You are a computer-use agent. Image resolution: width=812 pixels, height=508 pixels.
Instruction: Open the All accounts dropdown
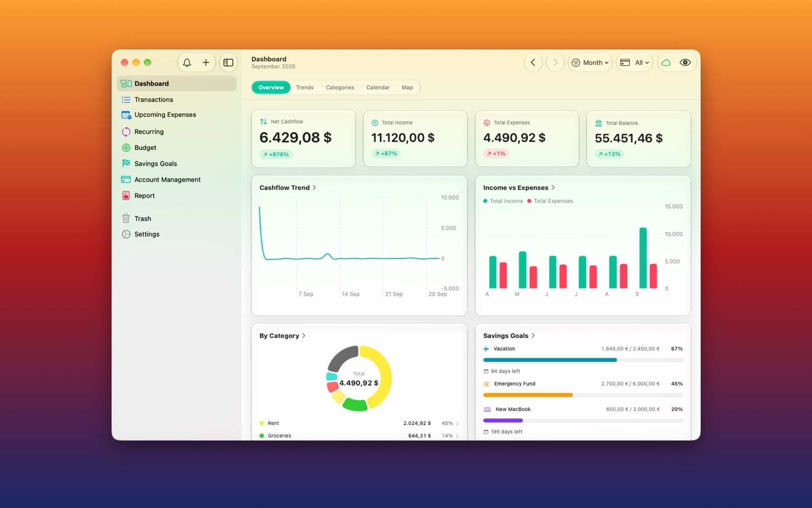point(634,63)
